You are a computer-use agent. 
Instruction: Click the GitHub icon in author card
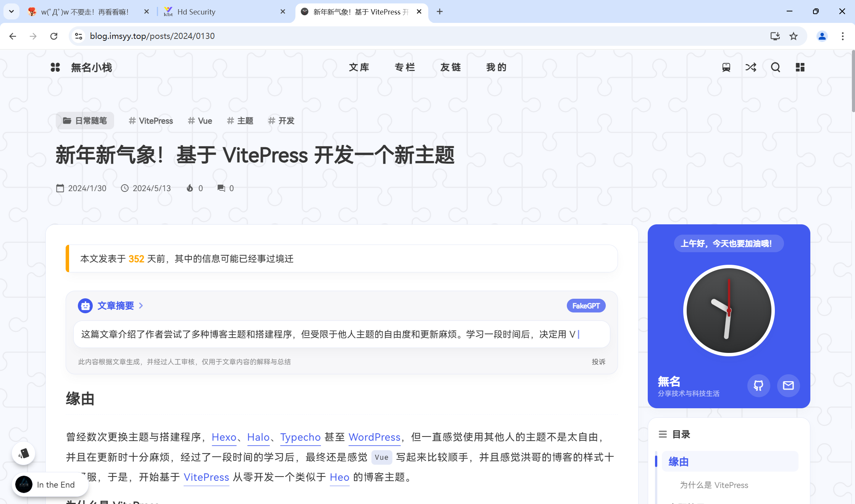758,386
